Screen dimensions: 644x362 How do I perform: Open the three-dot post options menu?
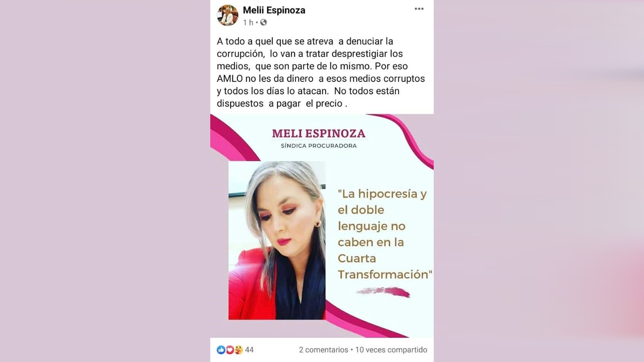click(419, 9)
